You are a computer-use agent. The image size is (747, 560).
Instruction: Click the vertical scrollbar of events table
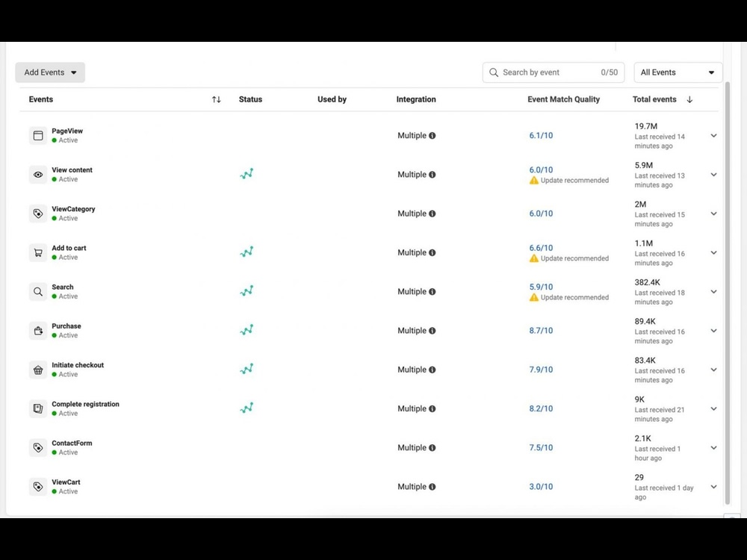pyautogui.click(x=727, y=293)
